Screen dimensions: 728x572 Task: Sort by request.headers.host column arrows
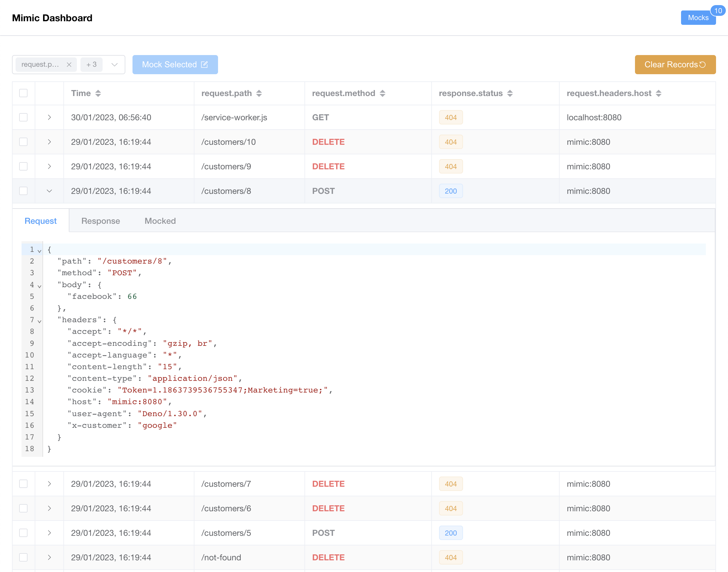tap(658, 93)
